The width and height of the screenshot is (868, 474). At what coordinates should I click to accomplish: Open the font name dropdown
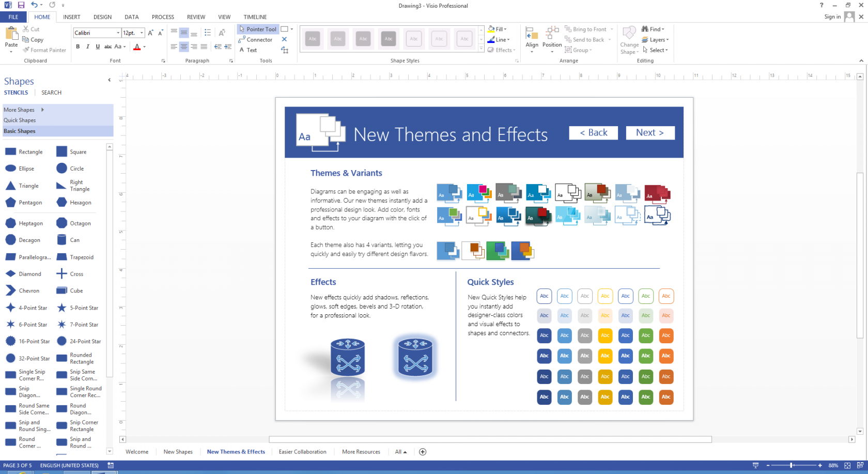click(x=118, y=33)
